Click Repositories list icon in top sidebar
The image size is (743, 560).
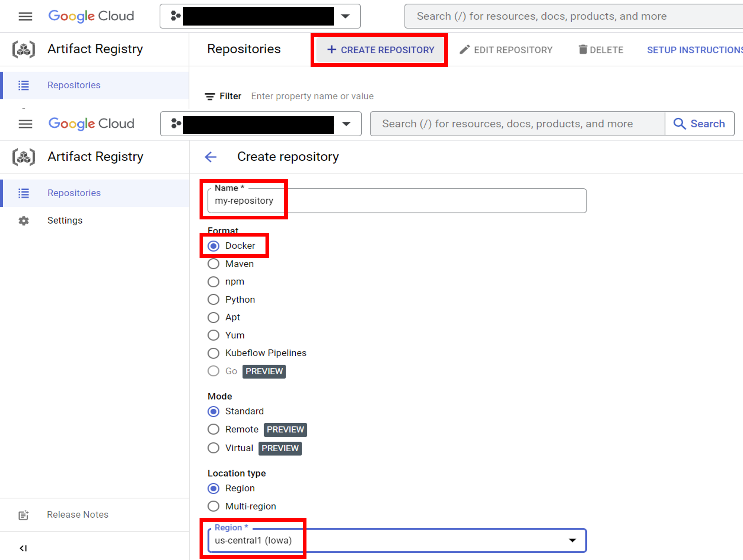pyautogui.click(x=24, y=85)
